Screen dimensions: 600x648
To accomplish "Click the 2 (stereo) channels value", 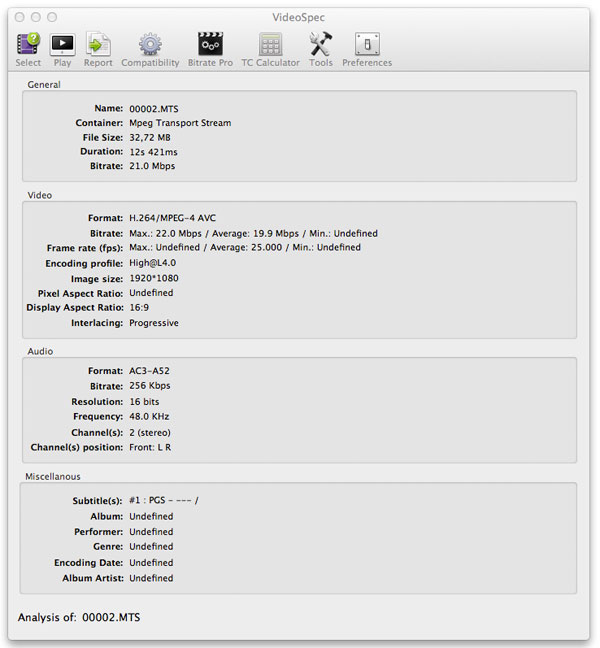I will [x=150, y=433].
